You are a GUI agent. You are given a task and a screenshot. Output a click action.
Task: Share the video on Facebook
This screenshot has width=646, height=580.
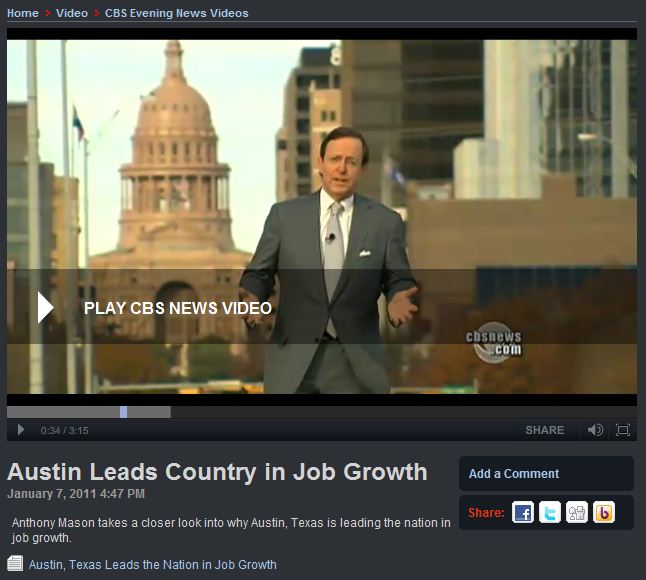[x=523, y=512]
